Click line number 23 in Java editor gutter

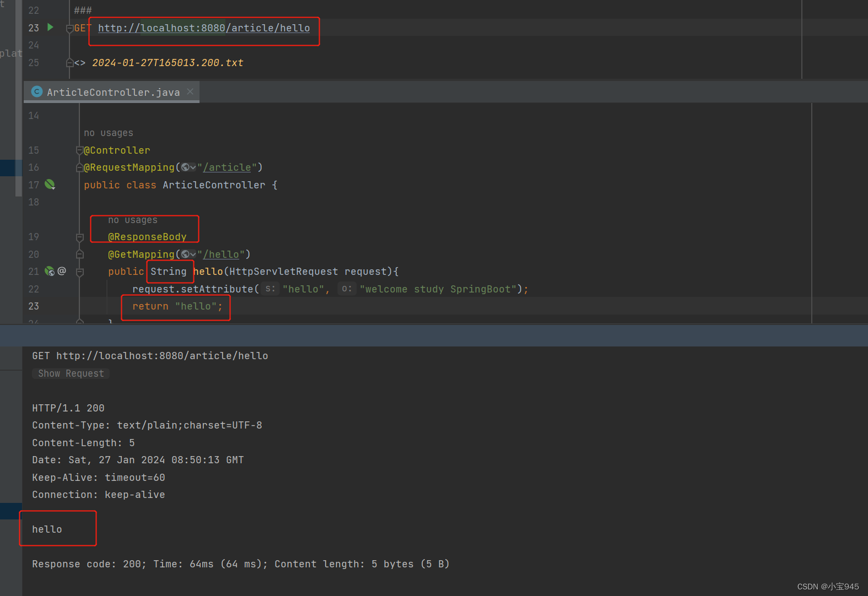34,306
